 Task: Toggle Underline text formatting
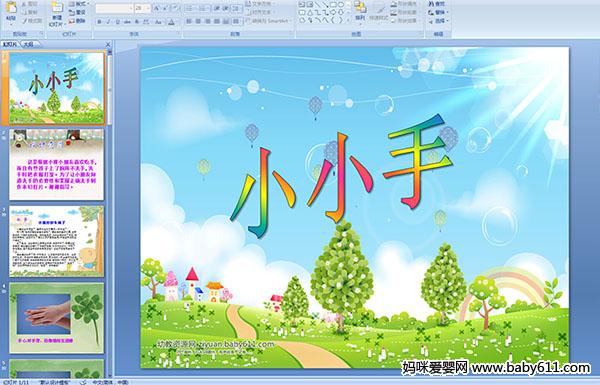[117, 22]
